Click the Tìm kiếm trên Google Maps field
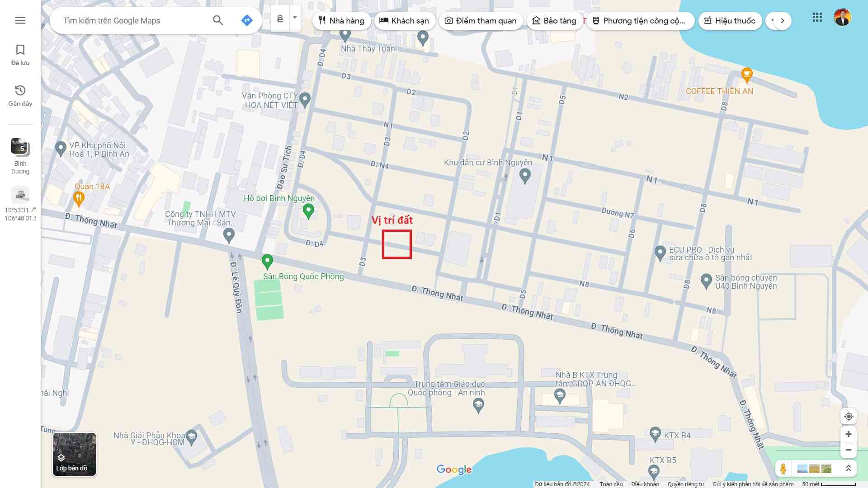This screenshot has height=488, width=868. (x=133, y=21)
